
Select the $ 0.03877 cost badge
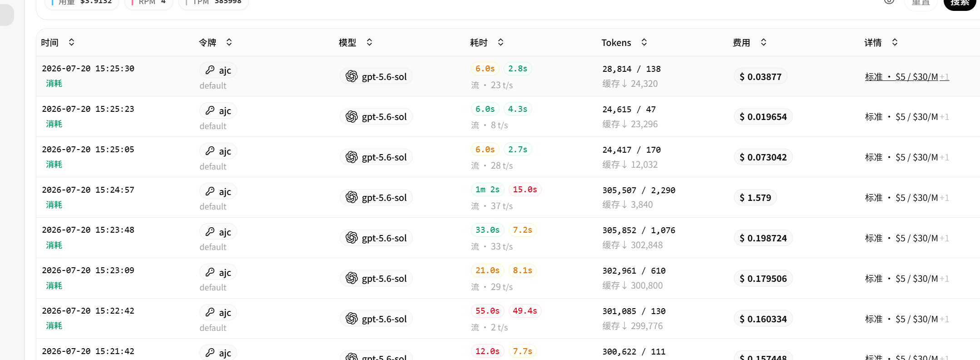760,76
